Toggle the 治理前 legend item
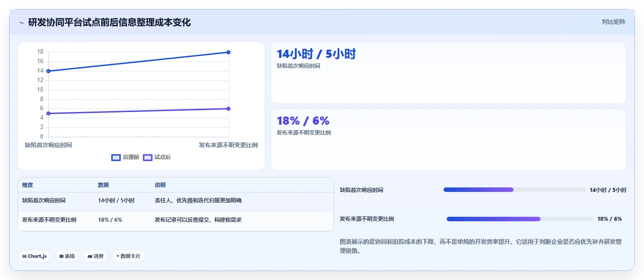Image resolution: width=644 pixels, height=280 pixels. (x=125, y=157)
